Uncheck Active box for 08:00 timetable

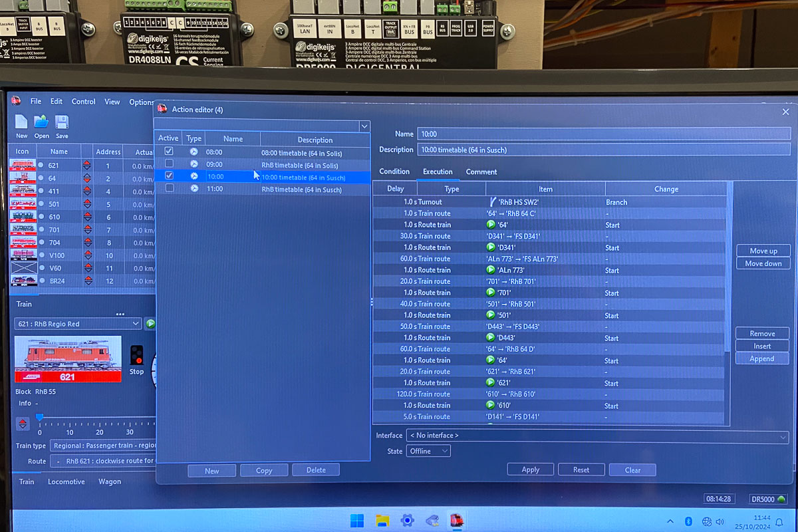169,152
